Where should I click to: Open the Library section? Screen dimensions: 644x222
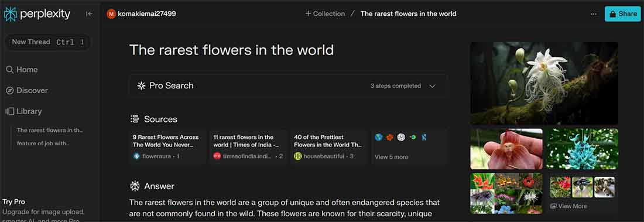click(x=23, y=111)
